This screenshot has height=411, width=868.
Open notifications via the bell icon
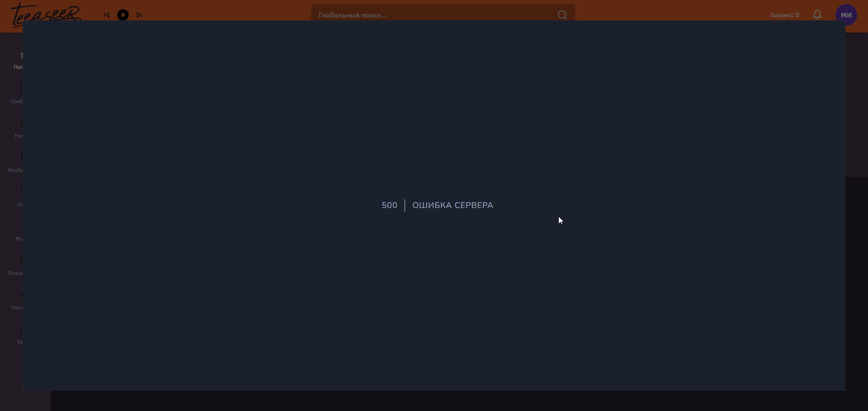tap(817, 15)
